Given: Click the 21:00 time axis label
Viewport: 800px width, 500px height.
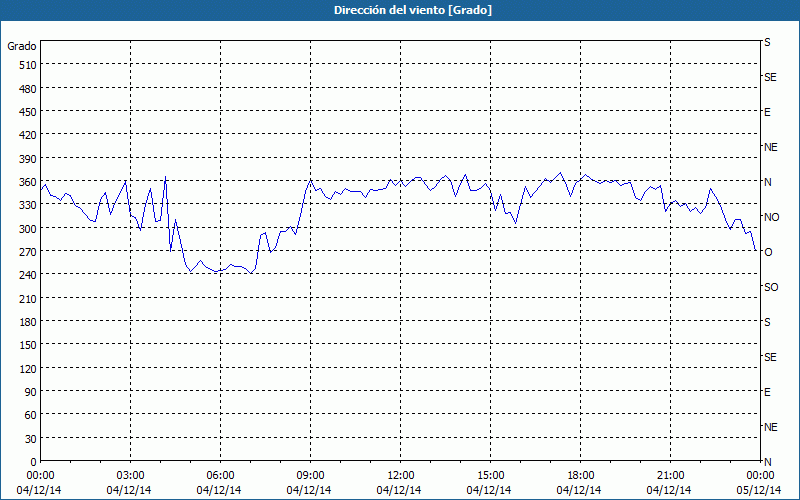Looking at the screenshot, I should pyautogui.click(x=670, y=476).
